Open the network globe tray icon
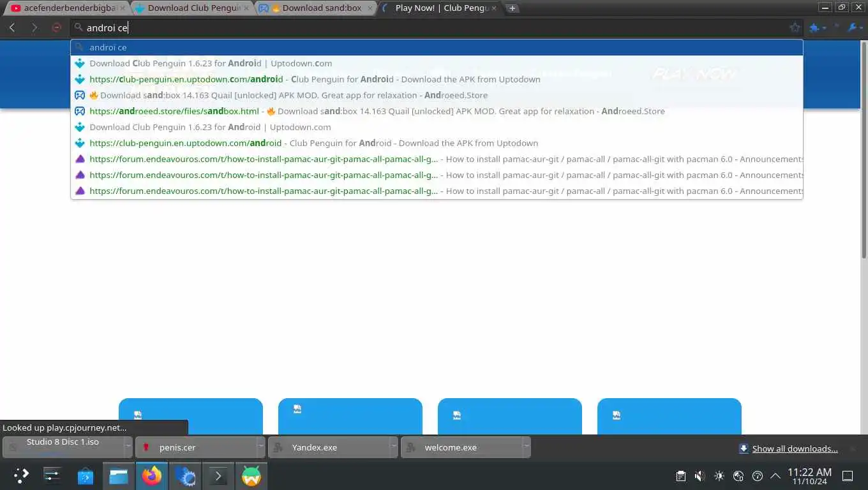868x490 pixels. tap(738, 476)
